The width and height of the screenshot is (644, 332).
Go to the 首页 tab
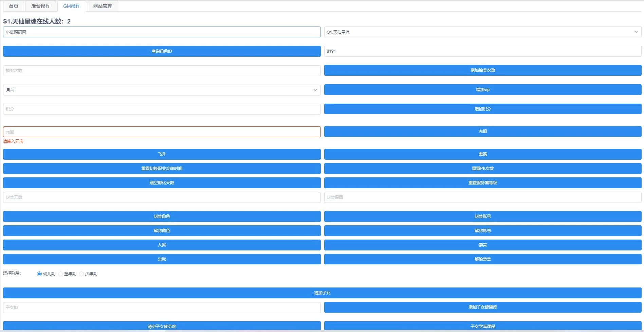point(14,6)
